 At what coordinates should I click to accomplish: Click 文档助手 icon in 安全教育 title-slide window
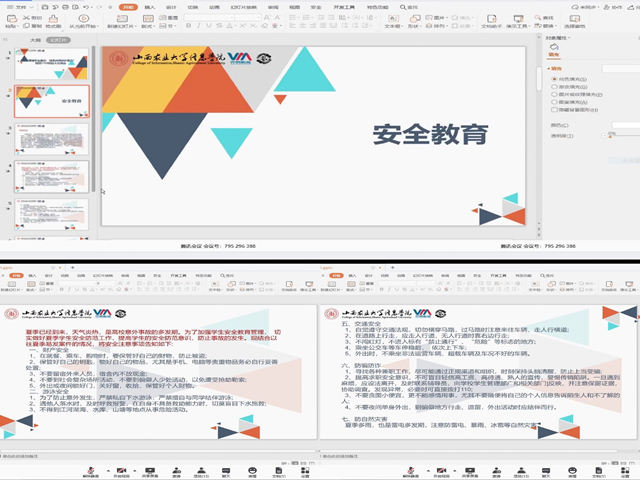[491, 18]
